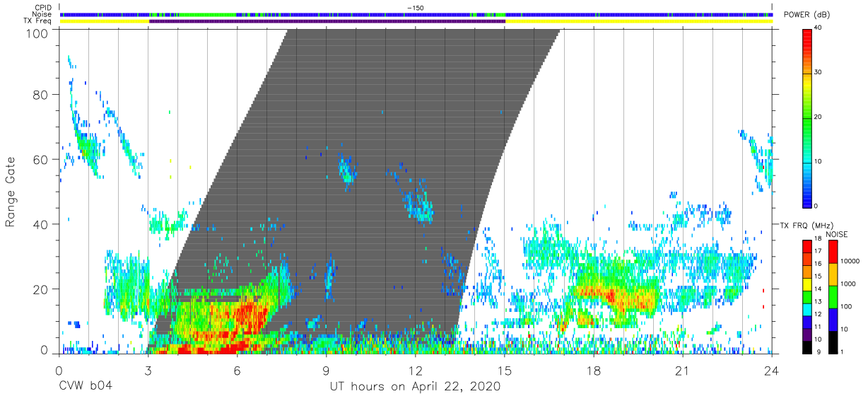
Task: Click the 10000 noise scale label
Action: pyautogui.click(x=850, y=261)
